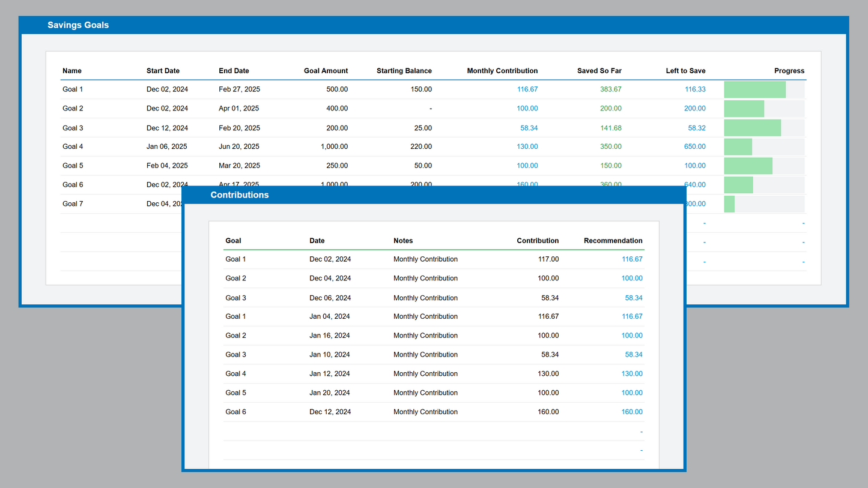
Task: Click the Goal 5 row in Contributions
Action: point(434,393)
